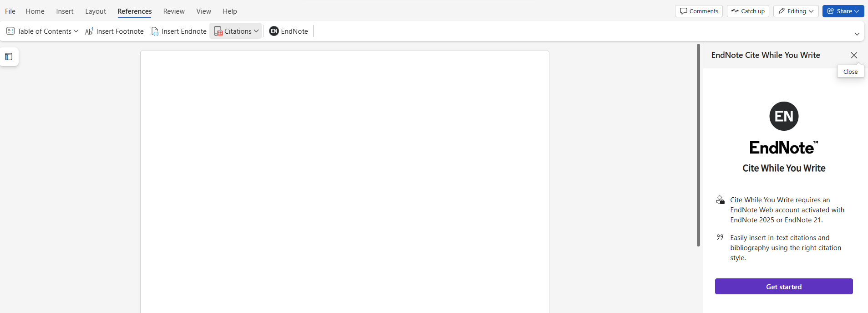This screenshot has height=313, width=868.
Task: Click the large EndNote EN logo
Action: pos(783,116)
